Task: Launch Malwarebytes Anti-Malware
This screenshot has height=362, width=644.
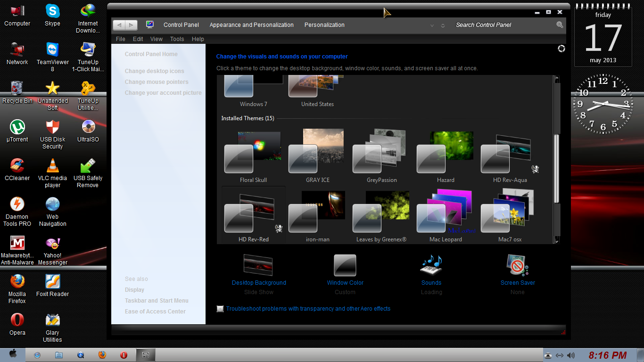Action: pos(17,250)
